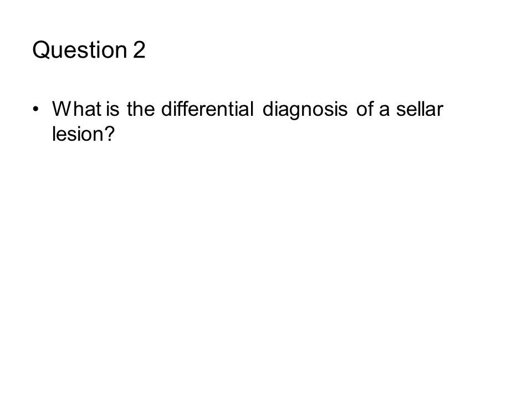The height and width of the screenshot is (399, 532).
Task: Place cursor on the word "differential"
Action: [x=207, y=109]
